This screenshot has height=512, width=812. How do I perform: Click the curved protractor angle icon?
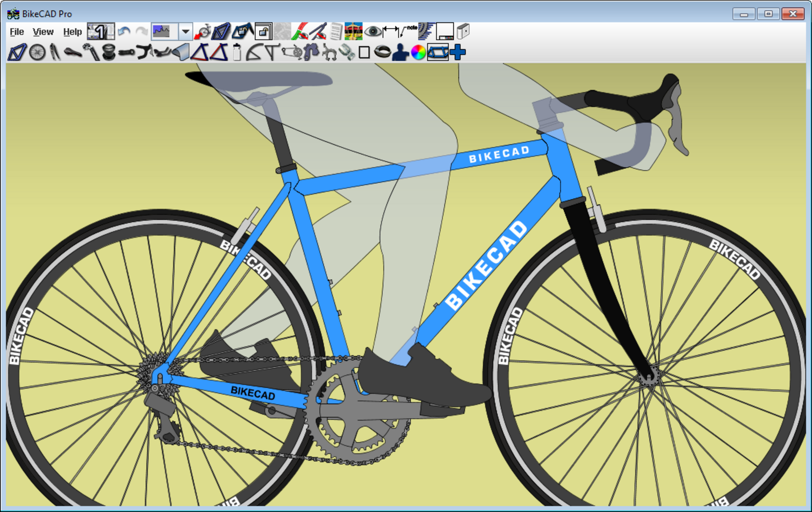(254, 52)
